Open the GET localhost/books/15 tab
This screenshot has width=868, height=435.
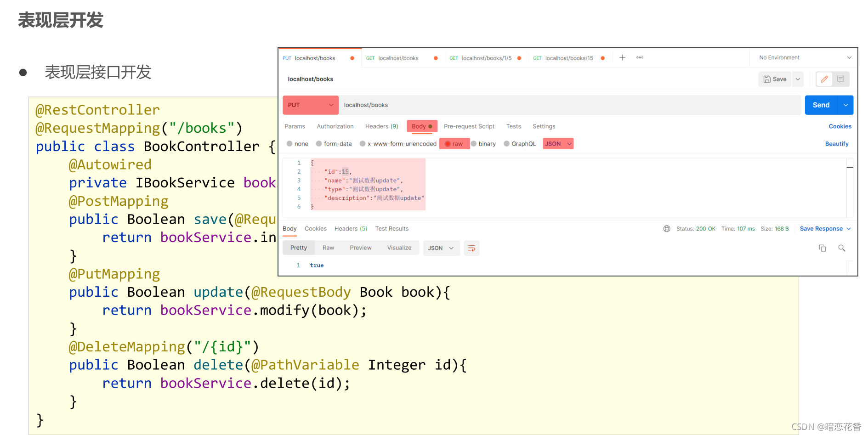tap(569, 58)
